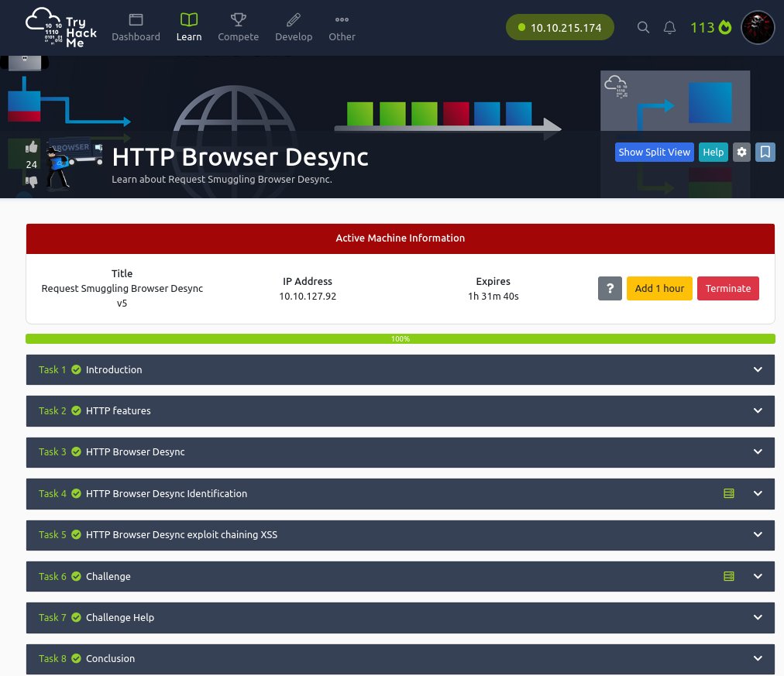Click the HTTP Browser Desync room title
784x676 pixels.
[240, 157]
